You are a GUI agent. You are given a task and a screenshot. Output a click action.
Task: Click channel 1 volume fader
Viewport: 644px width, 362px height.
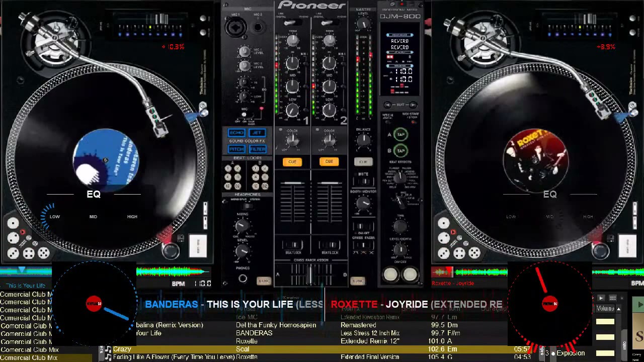pos(293,184)
